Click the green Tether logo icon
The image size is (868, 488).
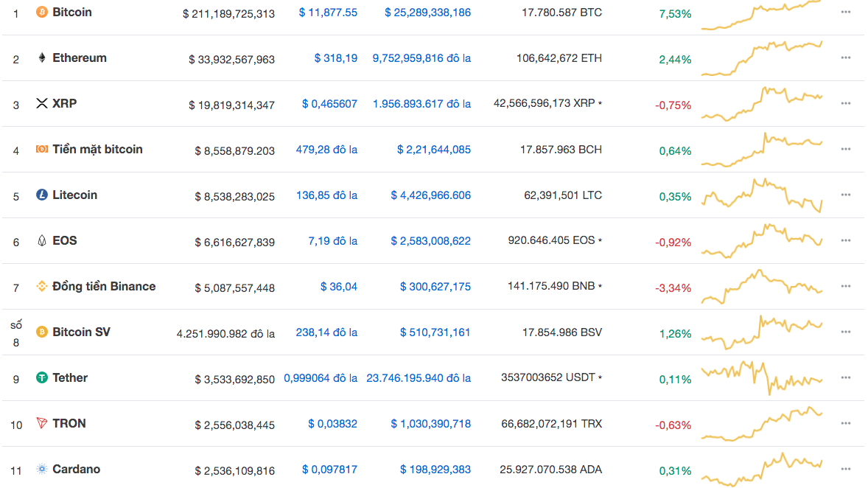point(42,378)
